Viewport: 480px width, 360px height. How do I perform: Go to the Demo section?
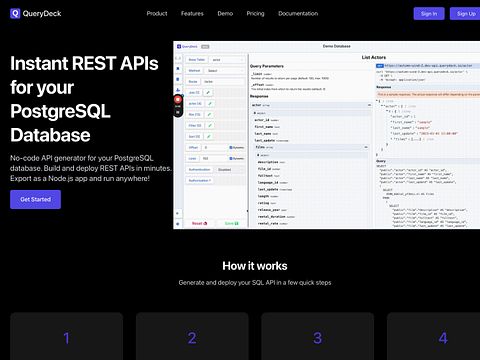point(225,13)
